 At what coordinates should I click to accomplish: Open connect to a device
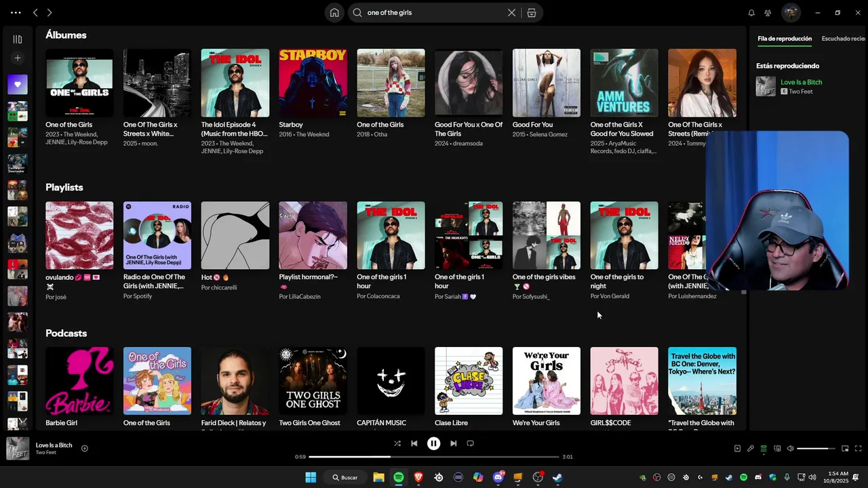[777, 448]
